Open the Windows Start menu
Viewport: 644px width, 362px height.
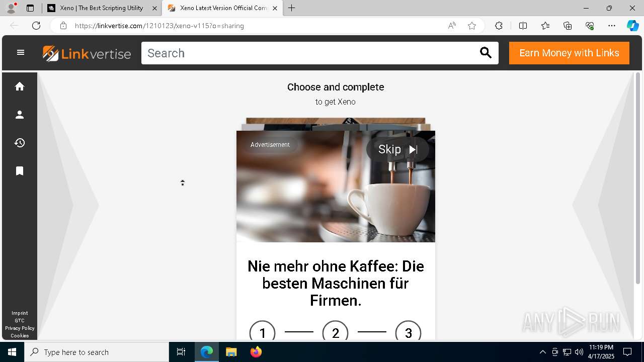[x=12, y=352]
